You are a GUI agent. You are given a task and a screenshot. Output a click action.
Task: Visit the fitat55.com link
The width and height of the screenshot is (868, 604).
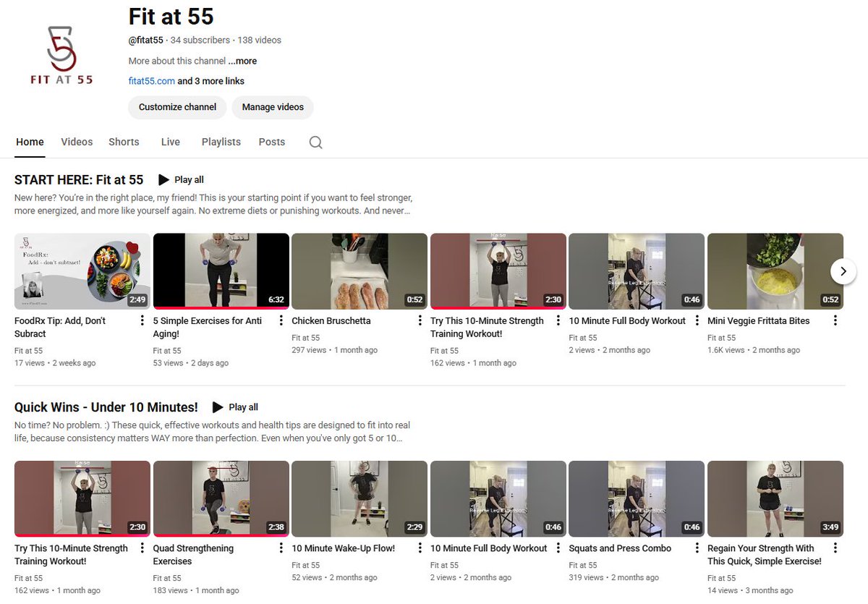[x=152, y=81]
